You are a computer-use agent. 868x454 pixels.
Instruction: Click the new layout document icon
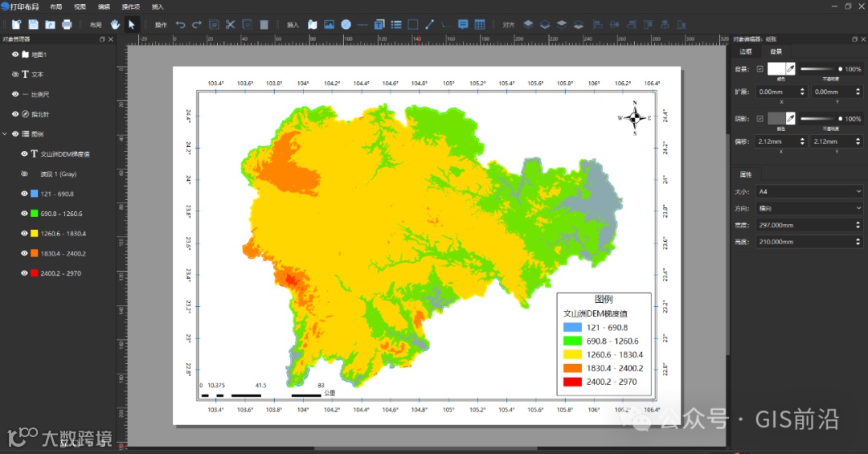(x=17, y=24)
